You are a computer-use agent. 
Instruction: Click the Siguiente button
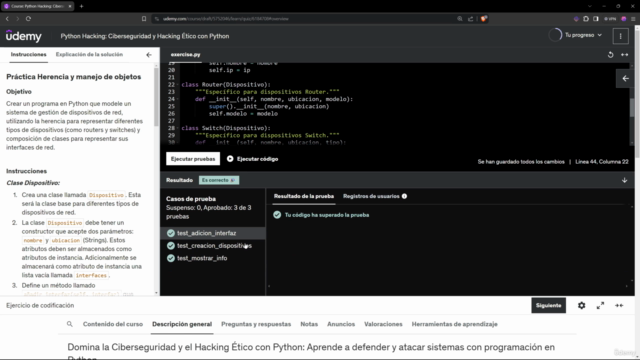point(549,305)
